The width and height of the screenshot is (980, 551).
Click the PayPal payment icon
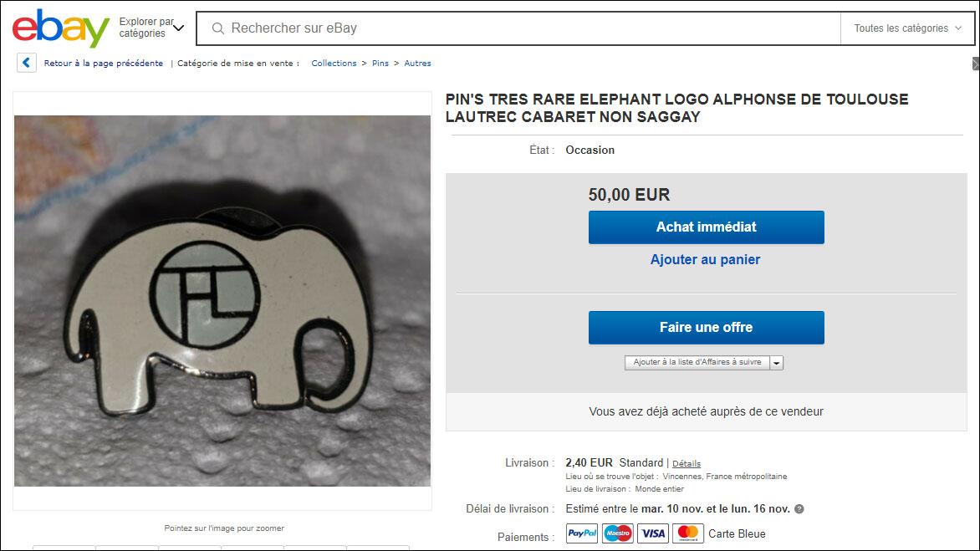(x=582, y=533)
